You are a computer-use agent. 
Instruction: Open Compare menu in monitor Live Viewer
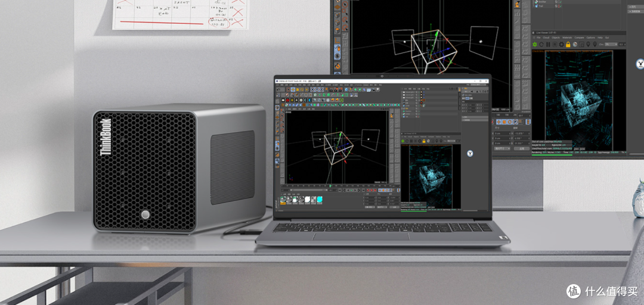(x=579, y=38)
